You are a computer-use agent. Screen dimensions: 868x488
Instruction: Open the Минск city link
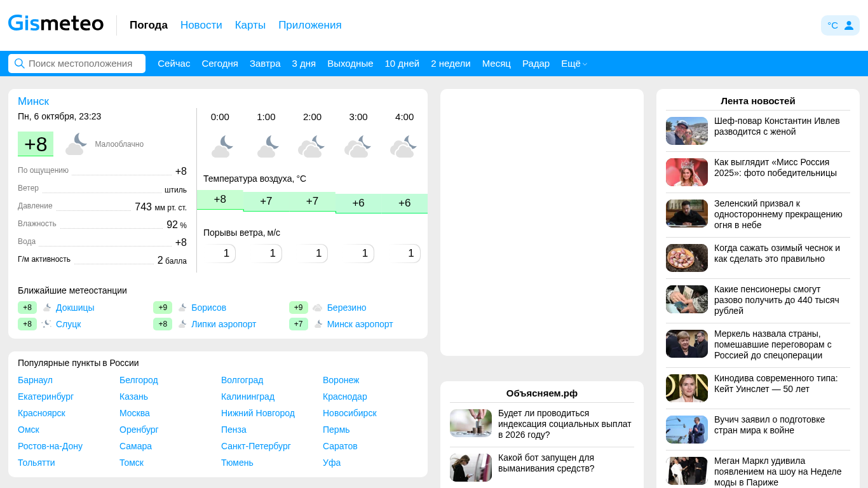point(33,101)
